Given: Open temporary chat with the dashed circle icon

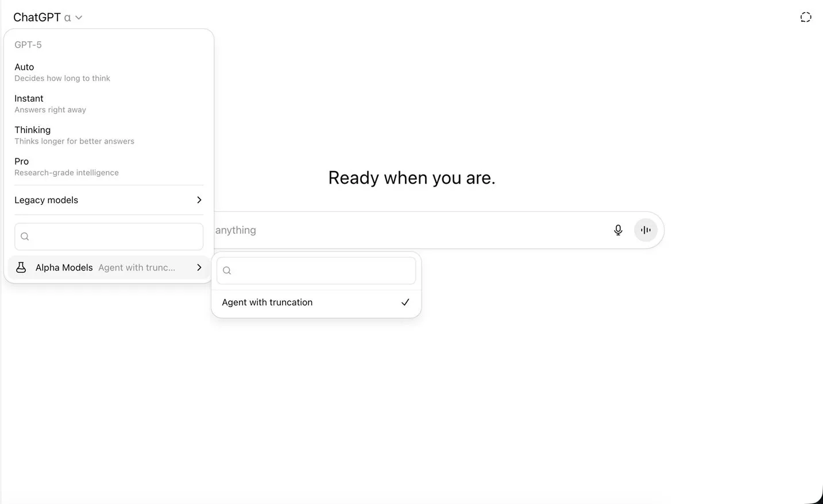Looking at the screenshot, I should [x=806, y=17].
